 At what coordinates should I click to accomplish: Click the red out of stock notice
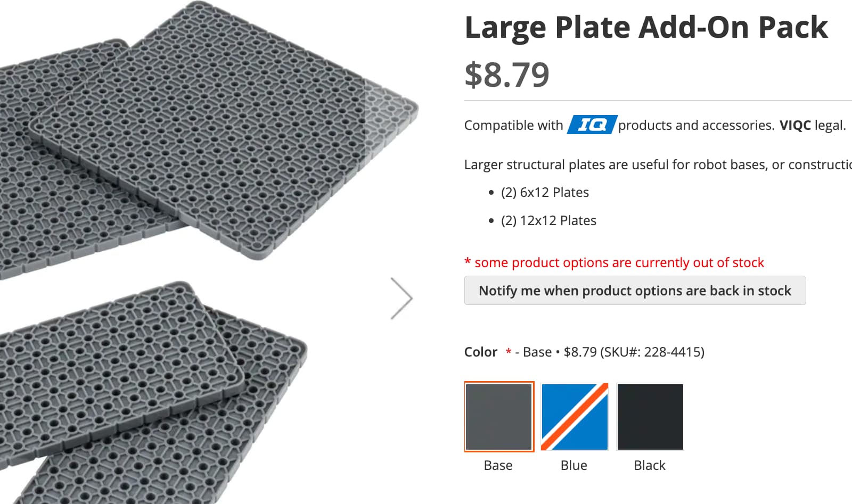click(614, 262)
